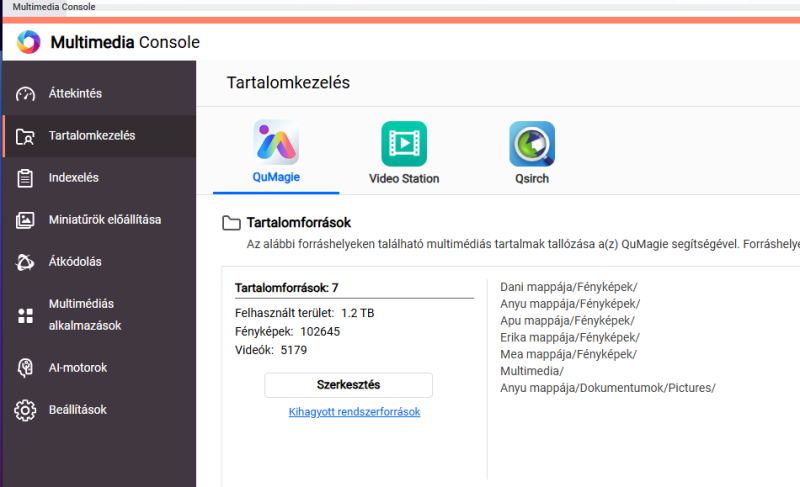The image size is (800, 487).
Task: Click the Szerkesztés button
Action: click(348, 385)
